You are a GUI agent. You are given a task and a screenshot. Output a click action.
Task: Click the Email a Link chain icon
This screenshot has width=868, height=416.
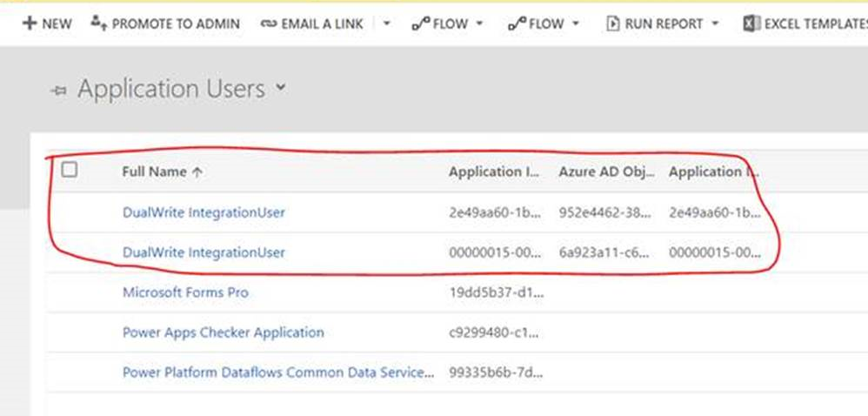pos(269,23)
